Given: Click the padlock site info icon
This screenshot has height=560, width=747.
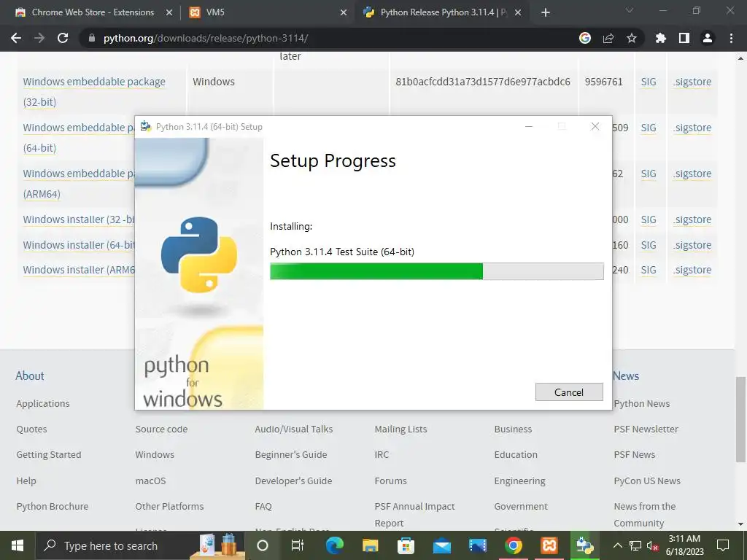Looking at the screenshot, I should click(92, 38).
